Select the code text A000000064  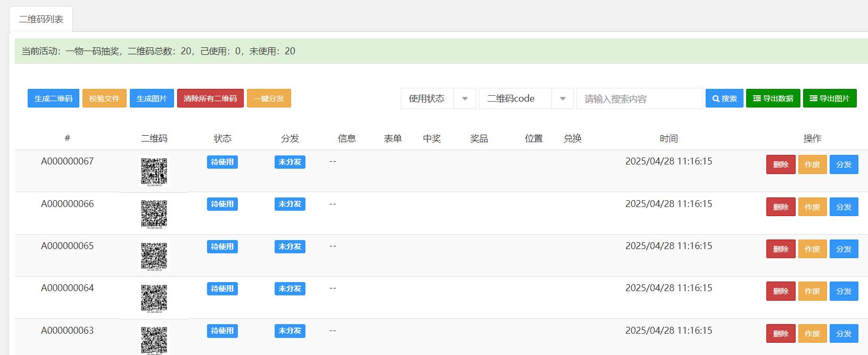68,288
